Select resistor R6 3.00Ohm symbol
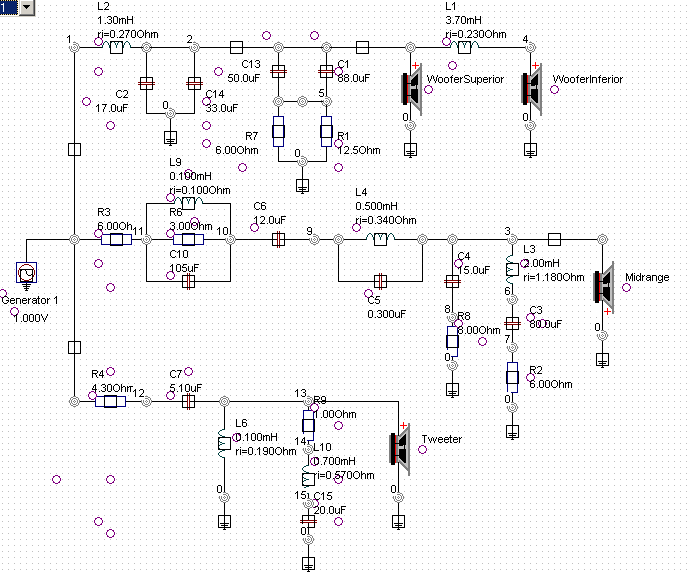Screen dimensions: 692x575 (188, 240)
